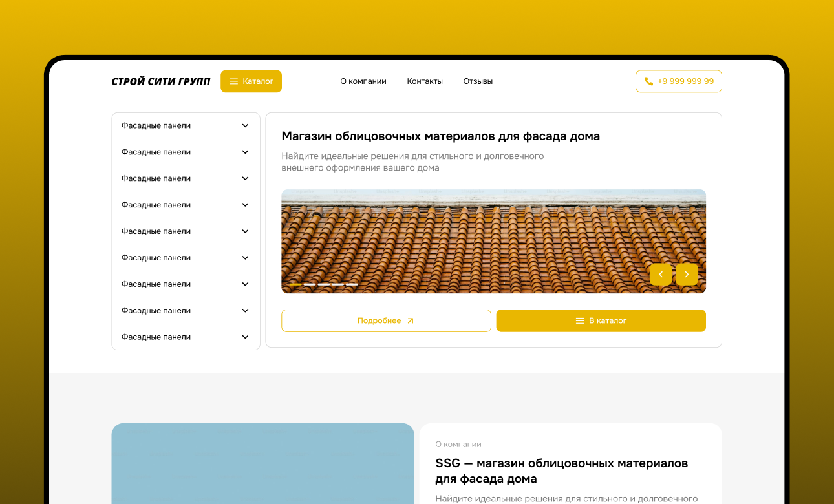The image size is (834, 504).
Task: Open the О компании menu item
Action: pyautogui.click(x=363, y=81)
